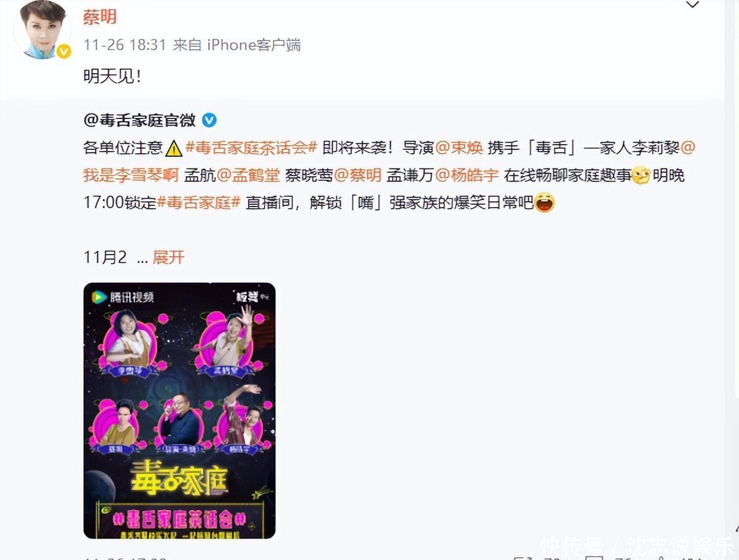Click the laughing emoji at post end
The height and width of the screenshot is (560, 739).
tap(544, 203)
